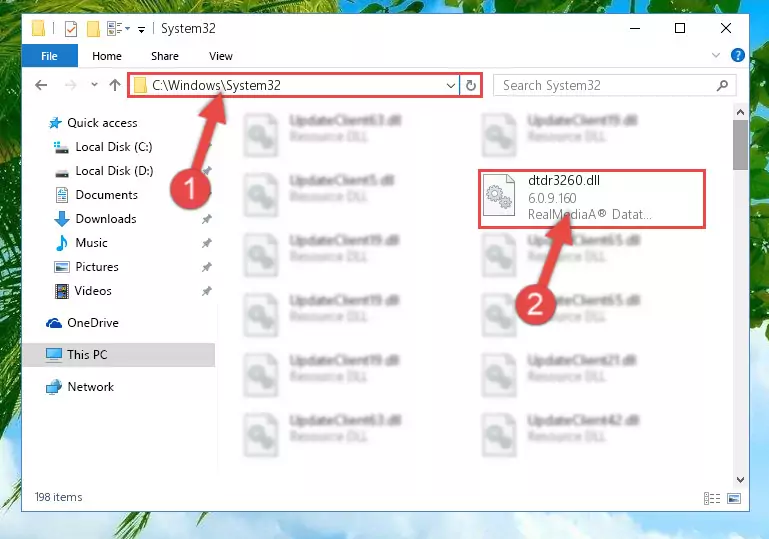Click the This PC monitor icon
Screen dimensions: 769x539
point(53,355)
